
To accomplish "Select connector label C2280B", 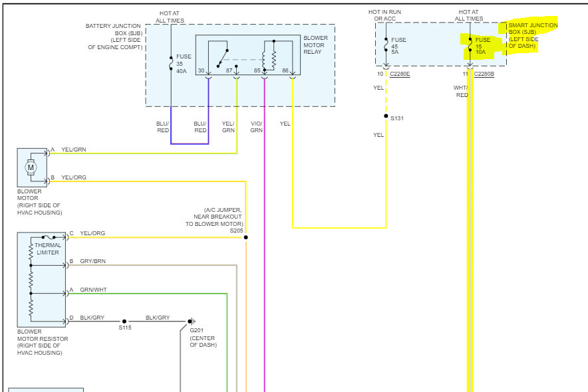I will pos(484,74).
